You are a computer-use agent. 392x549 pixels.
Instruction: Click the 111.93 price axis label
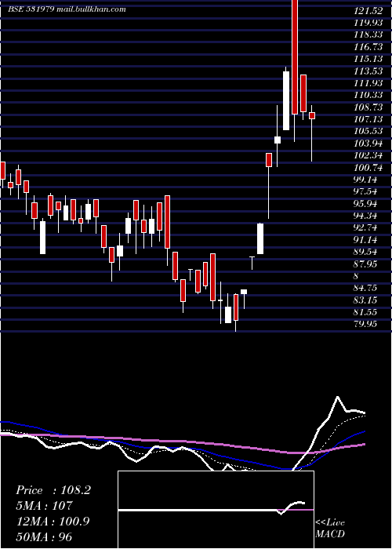(368, 83)
